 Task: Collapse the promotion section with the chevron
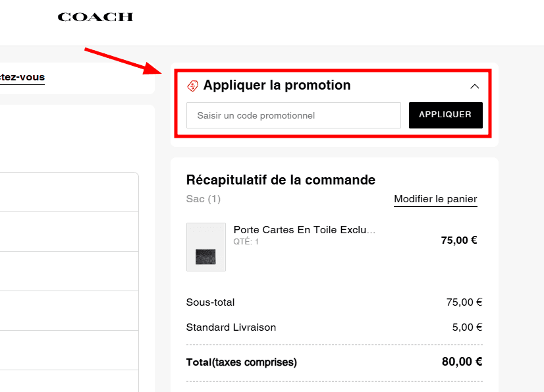tap(474, 86)
